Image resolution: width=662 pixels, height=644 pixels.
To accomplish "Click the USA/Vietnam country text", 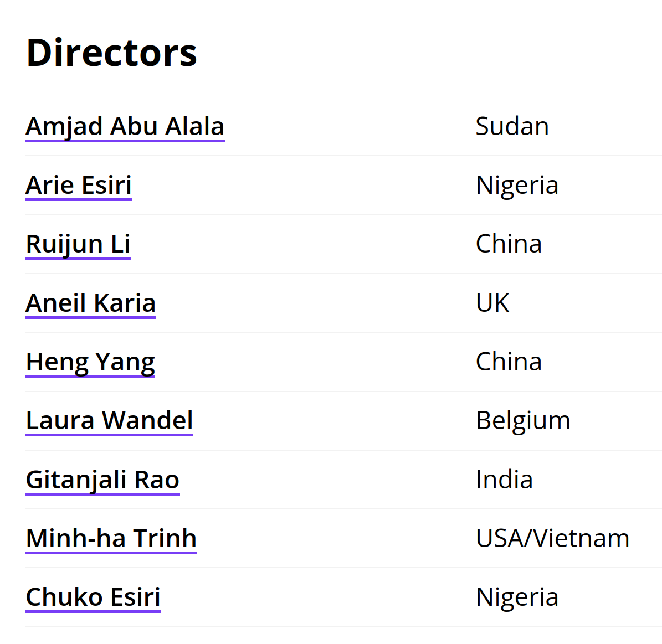I will click(x=553, y=538).
